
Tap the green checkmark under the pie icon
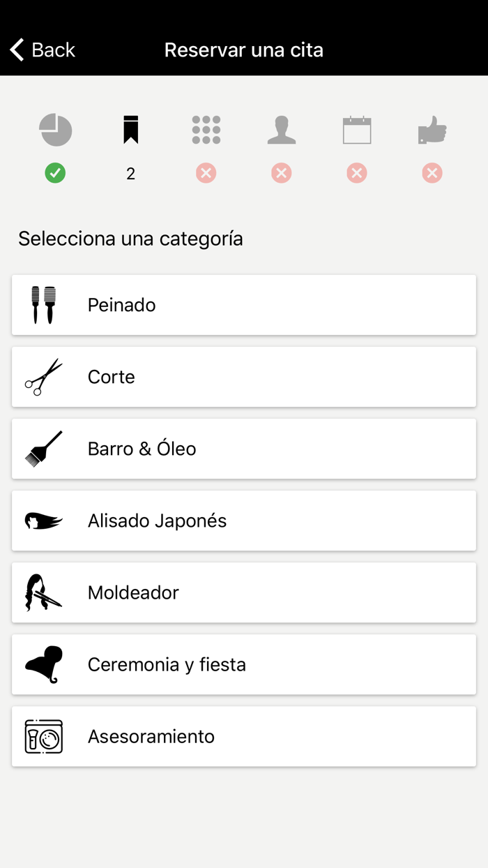(x=56, y=173)
